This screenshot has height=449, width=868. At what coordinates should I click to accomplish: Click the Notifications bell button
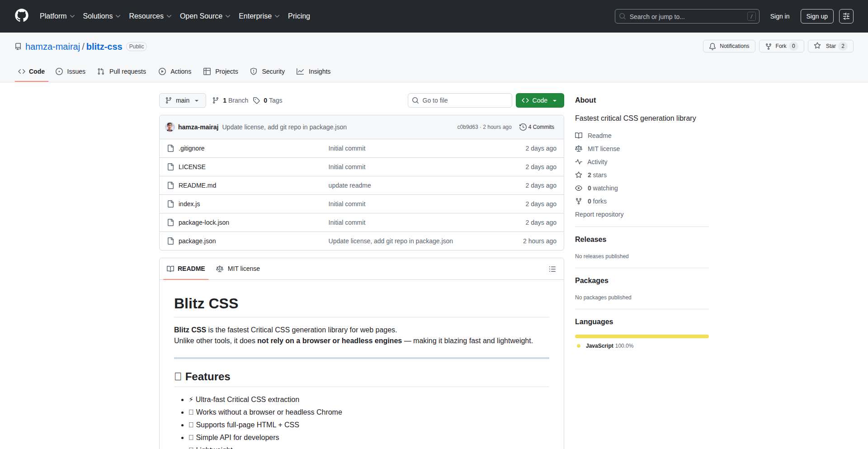click(729, 46)
